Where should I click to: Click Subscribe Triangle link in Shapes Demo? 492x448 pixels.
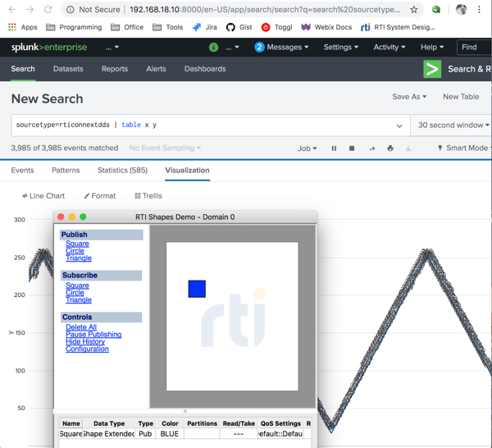79,299
